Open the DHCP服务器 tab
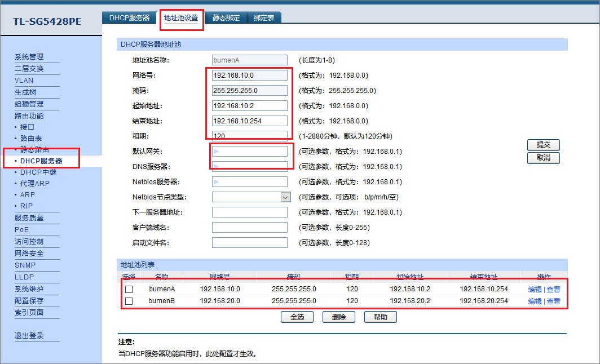Viewport: 600px width, 364px height. (129, 17)
